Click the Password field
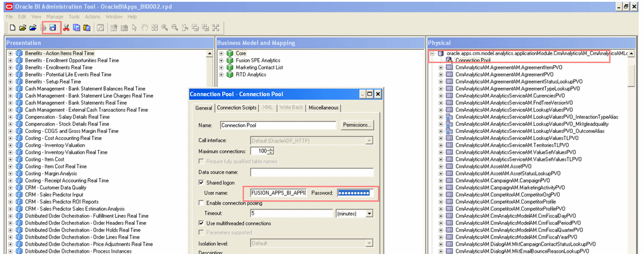 [x=355, y=193]
